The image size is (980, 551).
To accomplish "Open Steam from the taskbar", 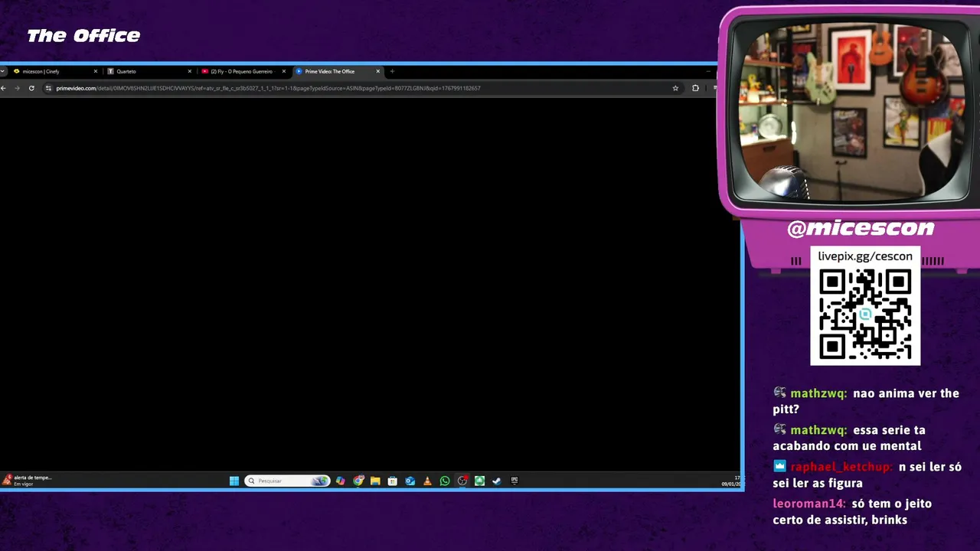I will click(x=497, y=481).
